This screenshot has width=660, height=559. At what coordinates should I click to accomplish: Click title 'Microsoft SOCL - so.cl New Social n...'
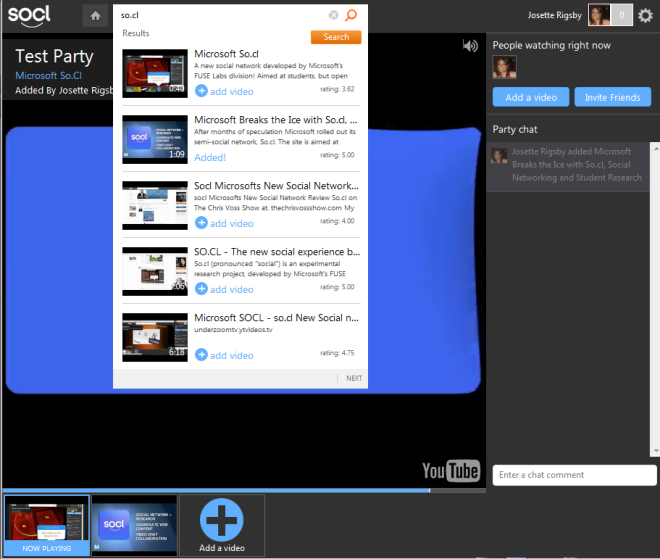pos(276,318)
